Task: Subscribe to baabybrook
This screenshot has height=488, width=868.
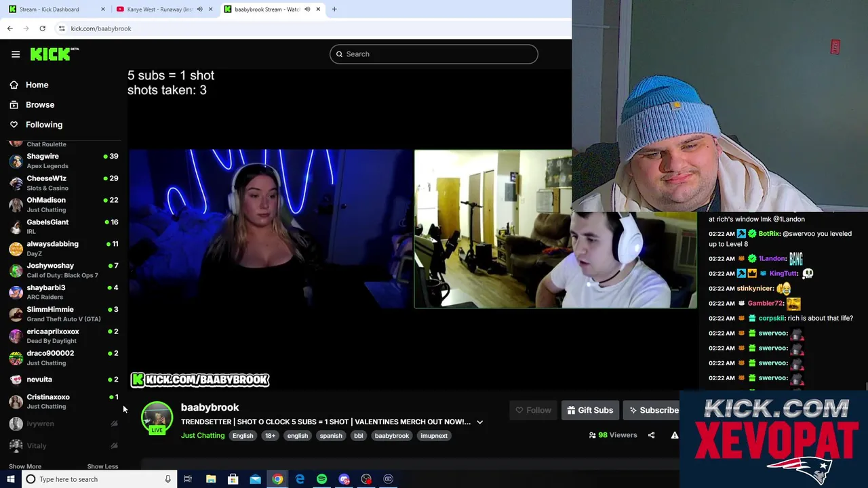Action: coord(653,410)
